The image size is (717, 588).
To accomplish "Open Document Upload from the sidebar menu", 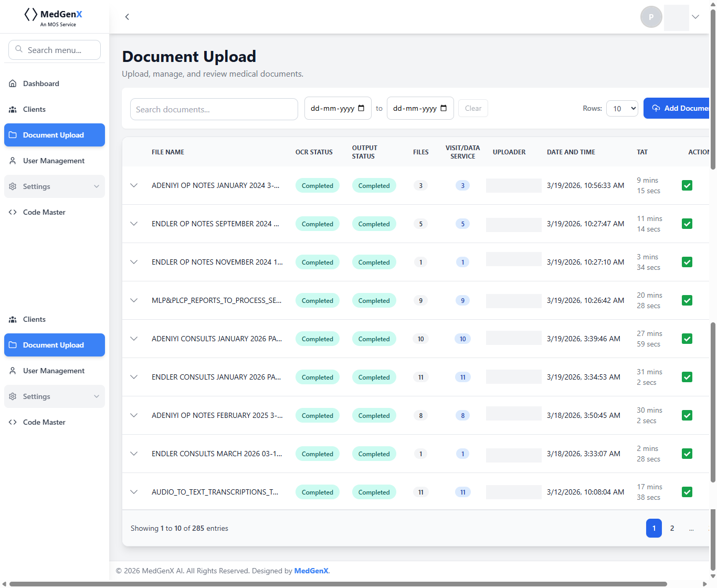I will point(54,135).
